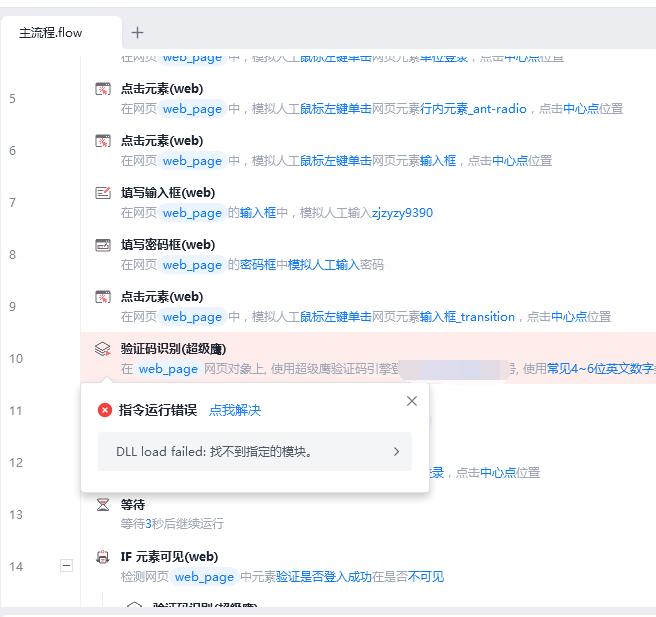Click the IF element visible icon on step 14
The image size is (656, 617).
click(102, 557)
